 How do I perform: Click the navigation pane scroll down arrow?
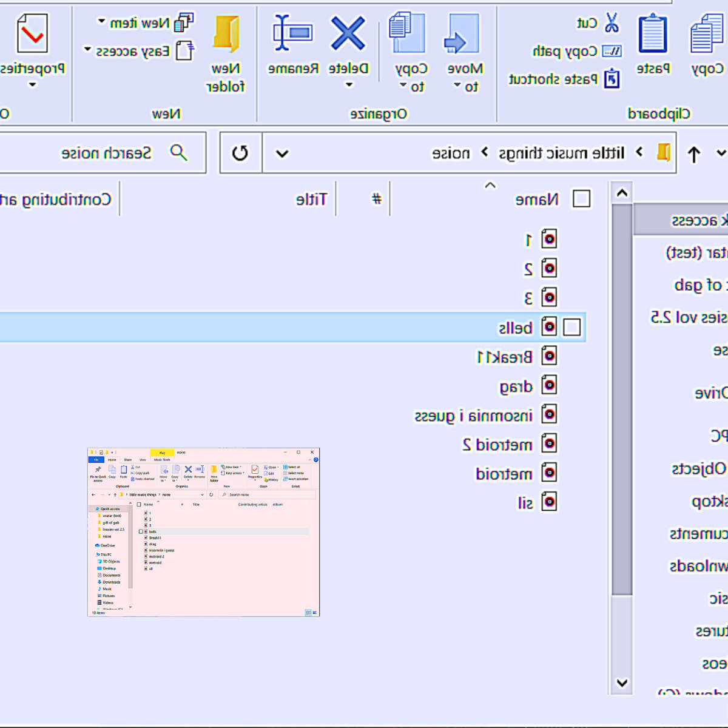622,682
